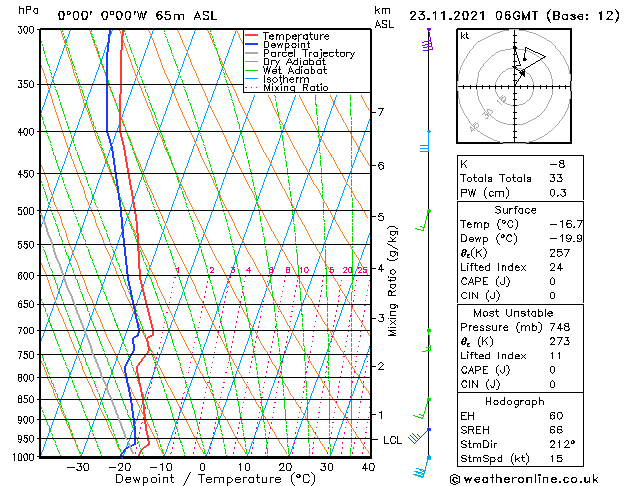Click the '300' pressure level label

[x=27, y=30]
